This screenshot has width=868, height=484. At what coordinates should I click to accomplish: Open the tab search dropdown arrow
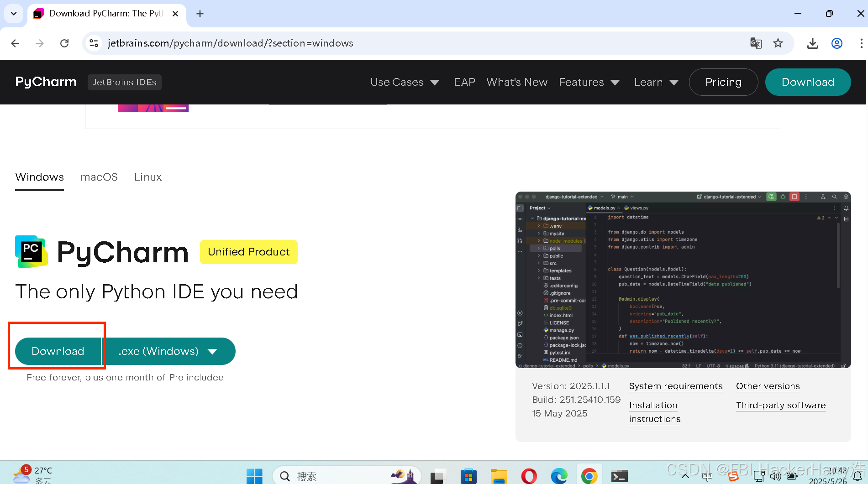click(14, 14)
